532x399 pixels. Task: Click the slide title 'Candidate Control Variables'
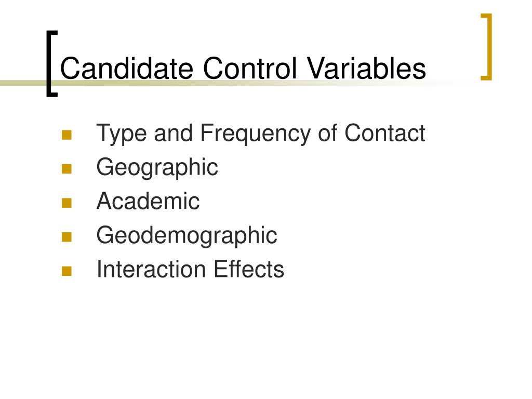pos(243,68)
